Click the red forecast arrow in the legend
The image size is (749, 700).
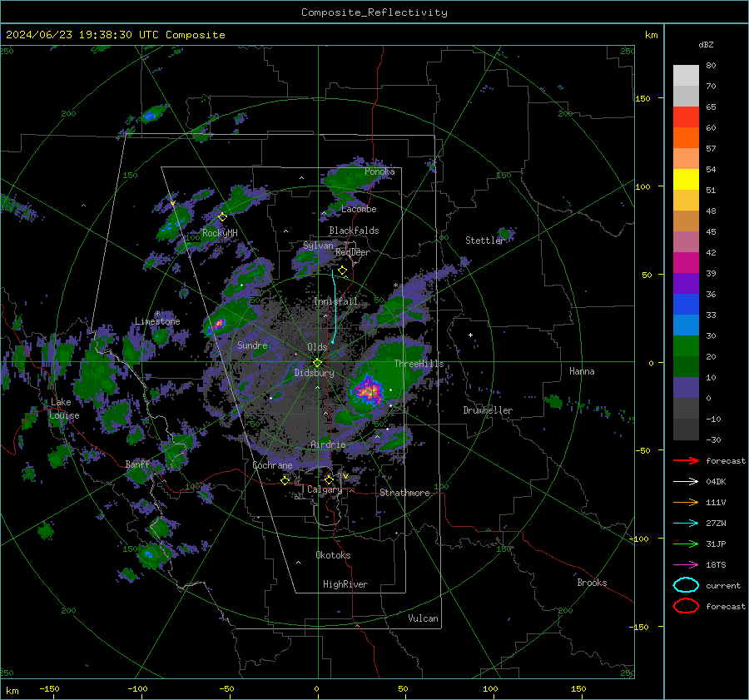click(686, 460)
